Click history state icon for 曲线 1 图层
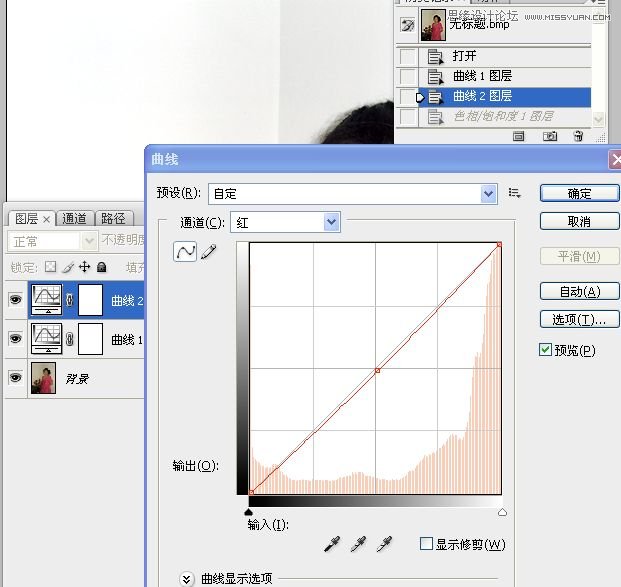This screenshot has width=621, height=587. 435,76
